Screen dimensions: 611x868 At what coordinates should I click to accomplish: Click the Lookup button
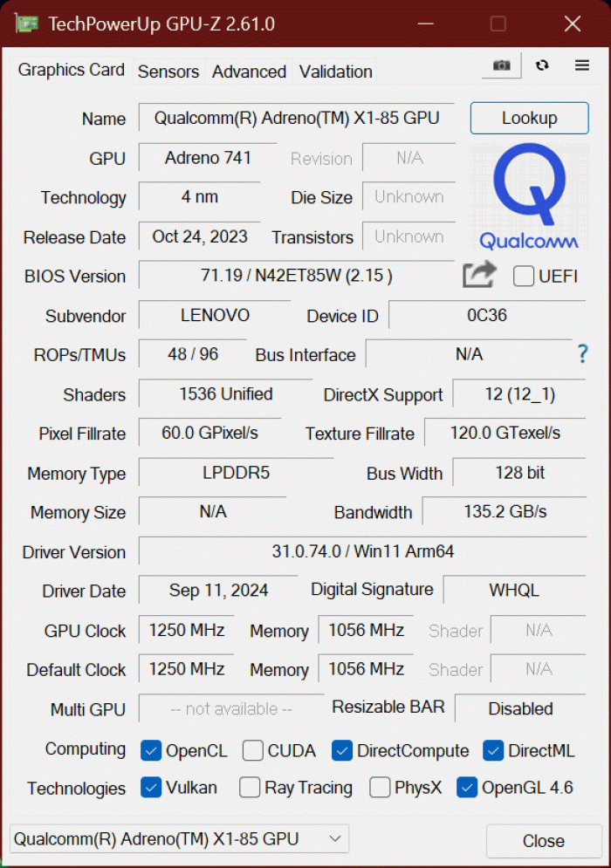[x=530, y=118]
